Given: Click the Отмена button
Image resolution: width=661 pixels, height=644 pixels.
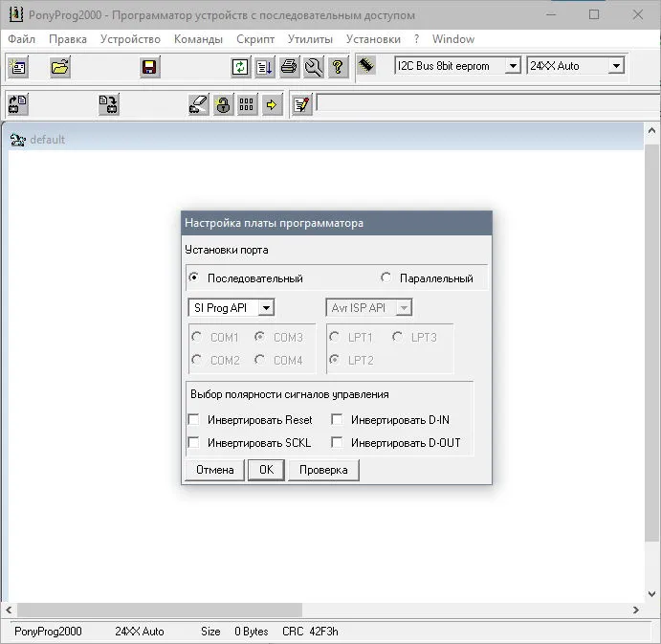Looking at the screenshot, I should [214, 470].
